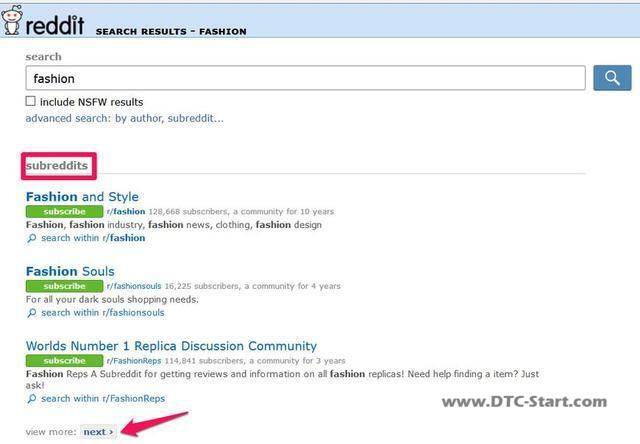Click the SEARCH RESULTS - FASHION page title
This screenshot has height=444, width=640.
click(171, 31)
